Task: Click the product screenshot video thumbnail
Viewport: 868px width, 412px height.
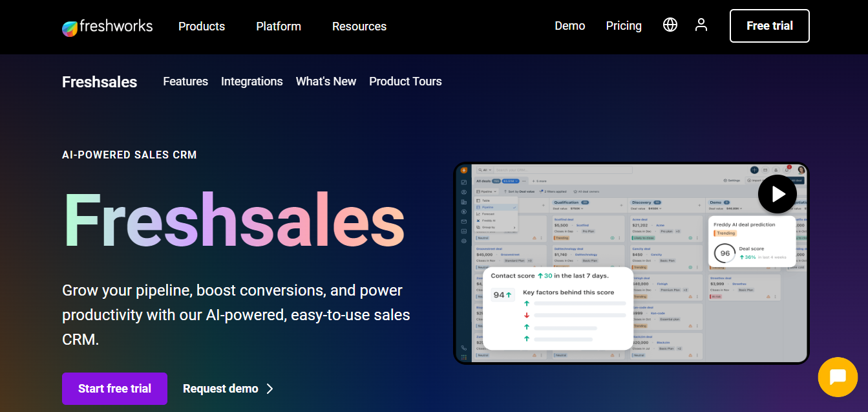Action: [x=631, y=263]
